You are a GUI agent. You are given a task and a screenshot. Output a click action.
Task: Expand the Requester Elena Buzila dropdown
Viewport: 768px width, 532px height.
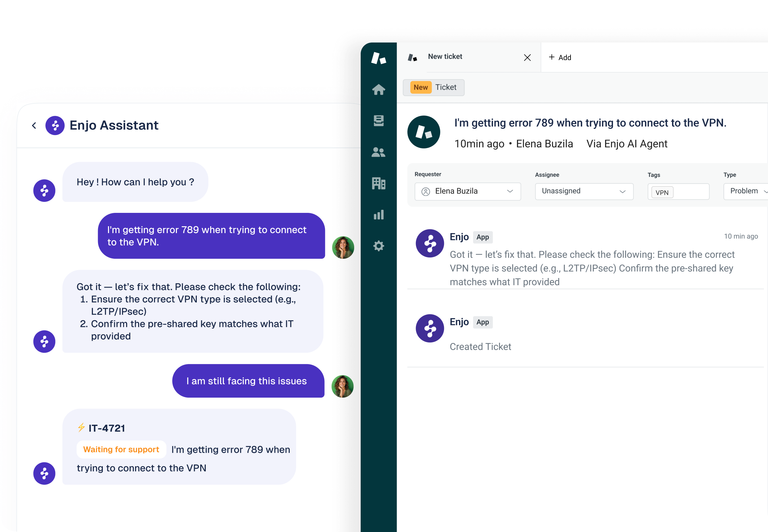click(468, 191)
